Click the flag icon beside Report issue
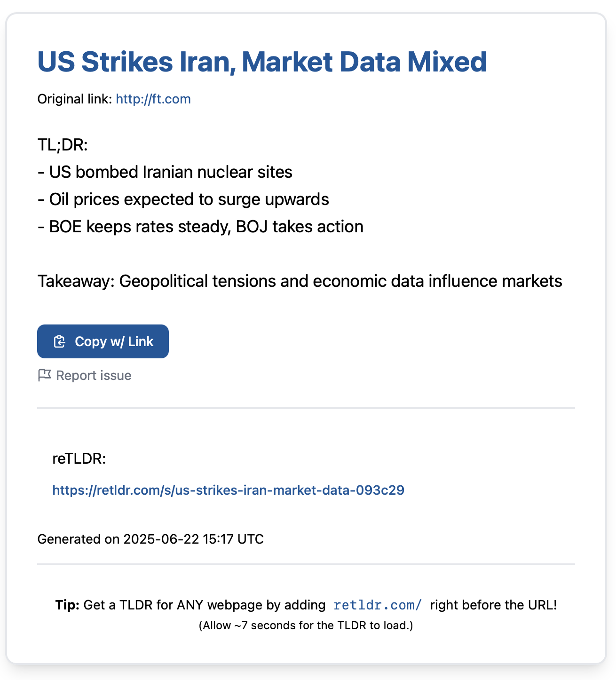The width and height of the screenshot is (616, 680). (x=44, y=375)
